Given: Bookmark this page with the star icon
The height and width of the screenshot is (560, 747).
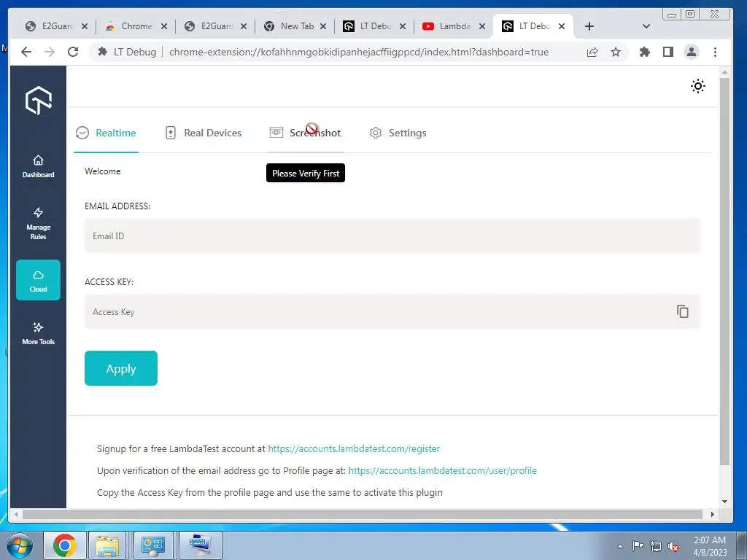Looking at the screenshot, I should tap(616, 52).
